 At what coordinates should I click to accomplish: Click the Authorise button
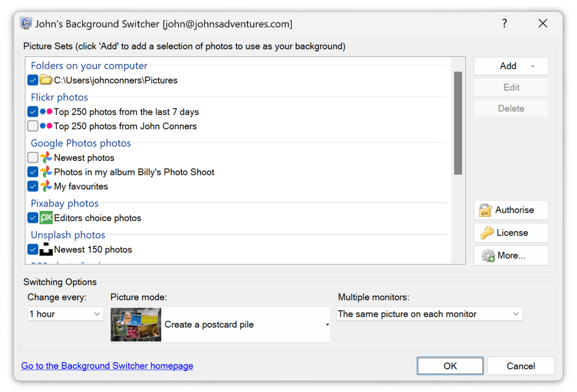(x=511, y=210)
